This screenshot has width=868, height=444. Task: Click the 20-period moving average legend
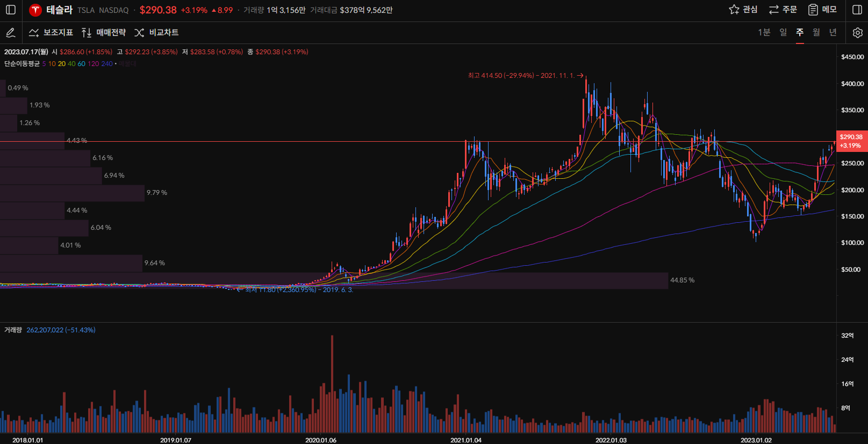62,64
